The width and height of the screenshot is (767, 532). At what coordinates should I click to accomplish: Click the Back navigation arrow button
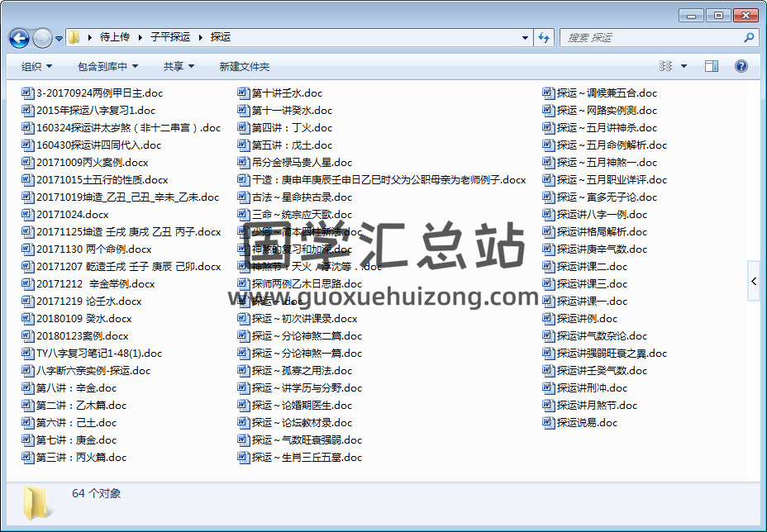click(x=19, y=38)
